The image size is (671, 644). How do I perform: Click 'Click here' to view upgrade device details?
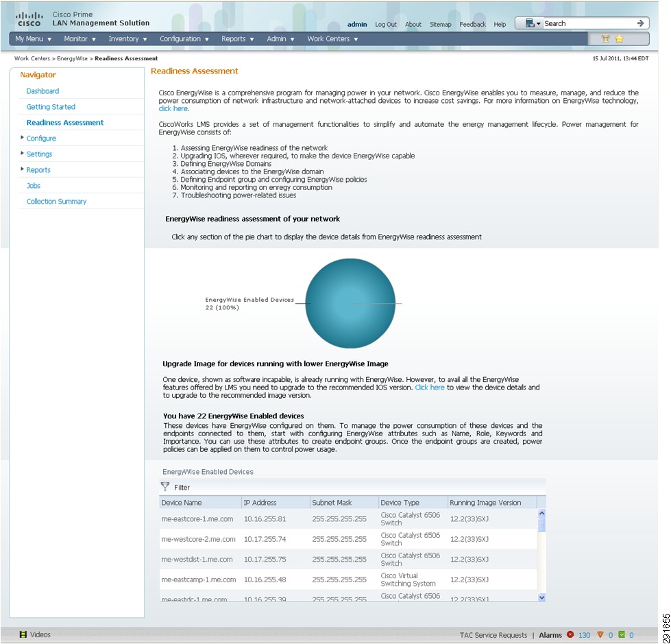(x=430, y=387)
